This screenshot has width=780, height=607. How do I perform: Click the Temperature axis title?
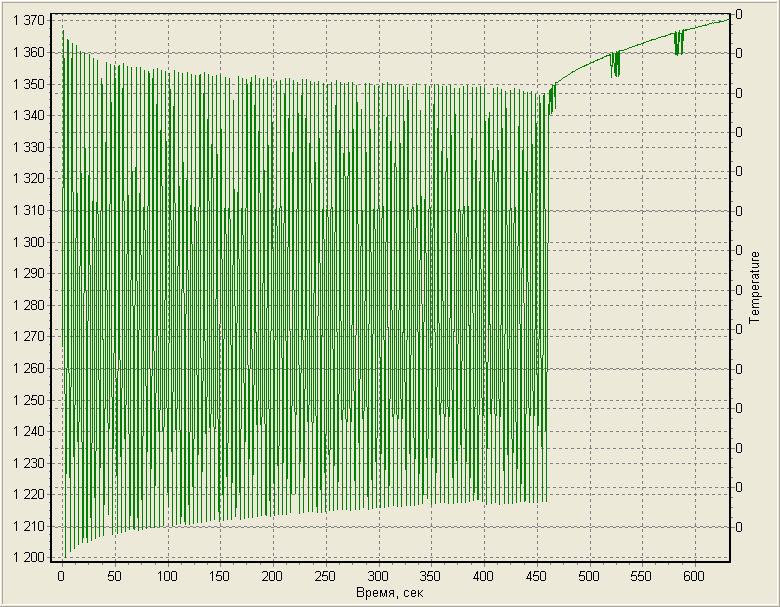pyautogui.click(x=755, y=288)
